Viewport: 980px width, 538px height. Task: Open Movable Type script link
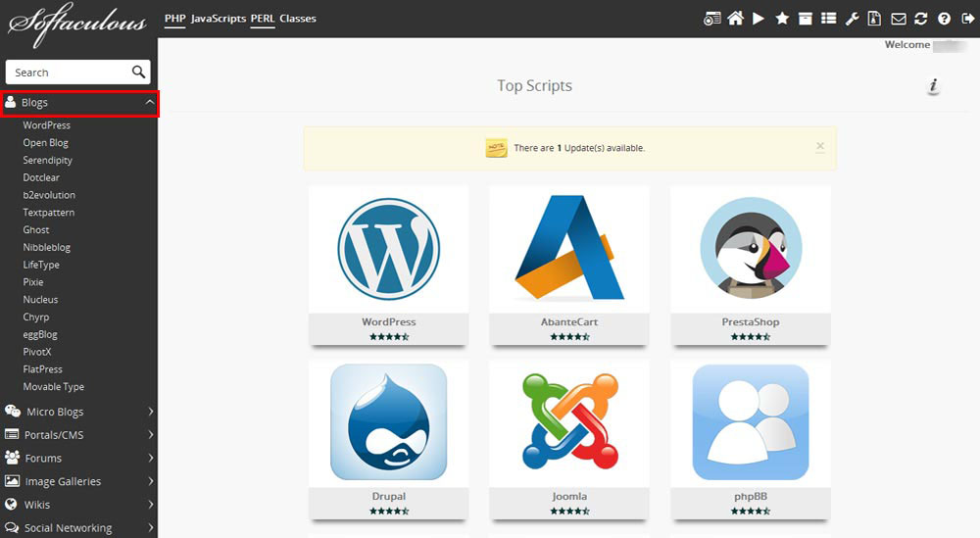coord(54,387)
